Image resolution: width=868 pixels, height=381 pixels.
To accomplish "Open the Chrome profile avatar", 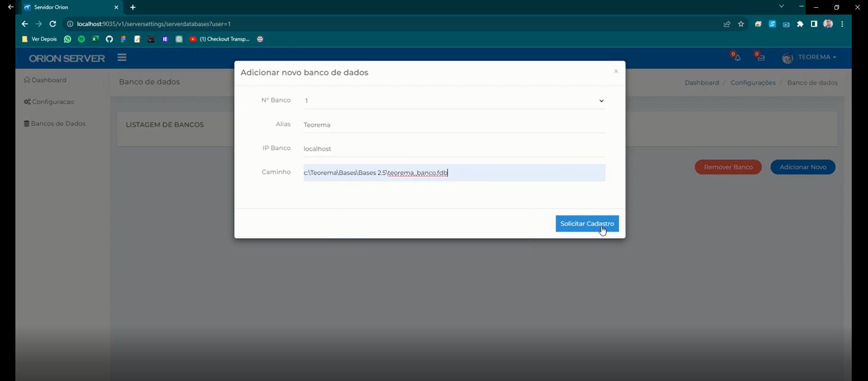I will (x=828, y=24).
